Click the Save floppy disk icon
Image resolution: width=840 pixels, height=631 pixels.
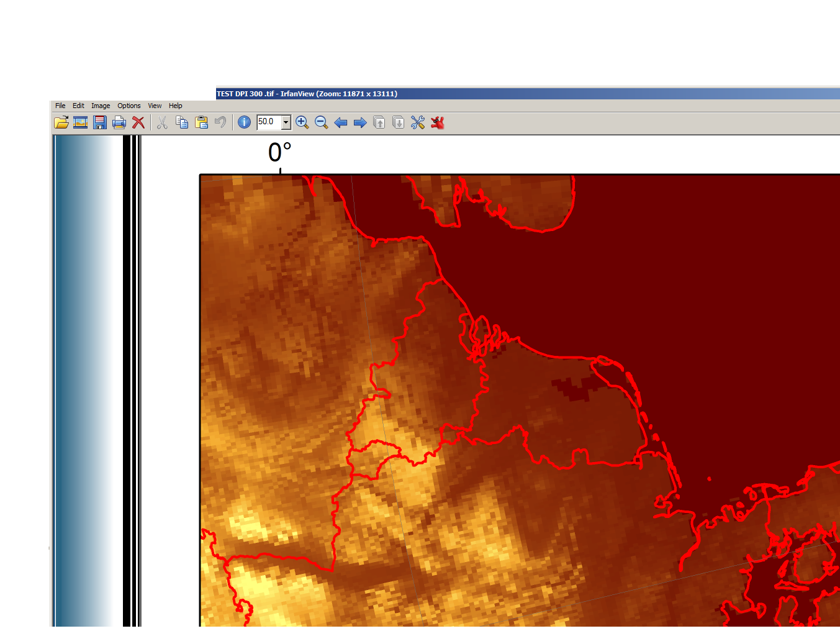tap(99, 122)
